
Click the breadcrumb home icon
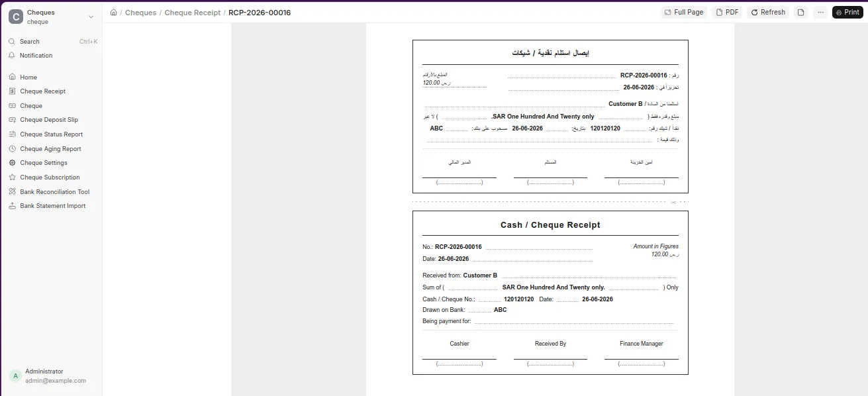click(114, 13)
